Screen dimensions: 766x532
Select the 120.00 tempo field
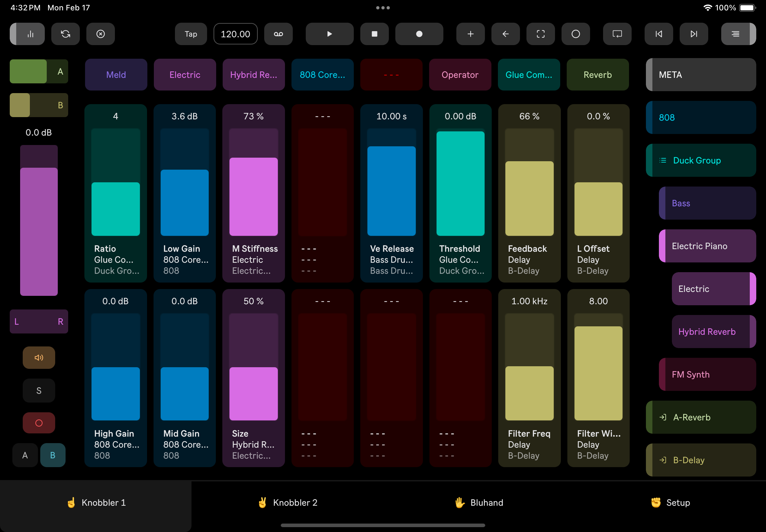click(235, 34)
